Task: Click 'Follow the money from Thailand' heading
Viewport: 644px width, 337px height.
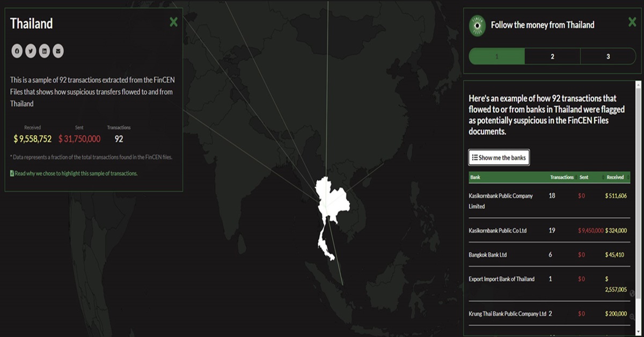Action: [x=543, y=25]
